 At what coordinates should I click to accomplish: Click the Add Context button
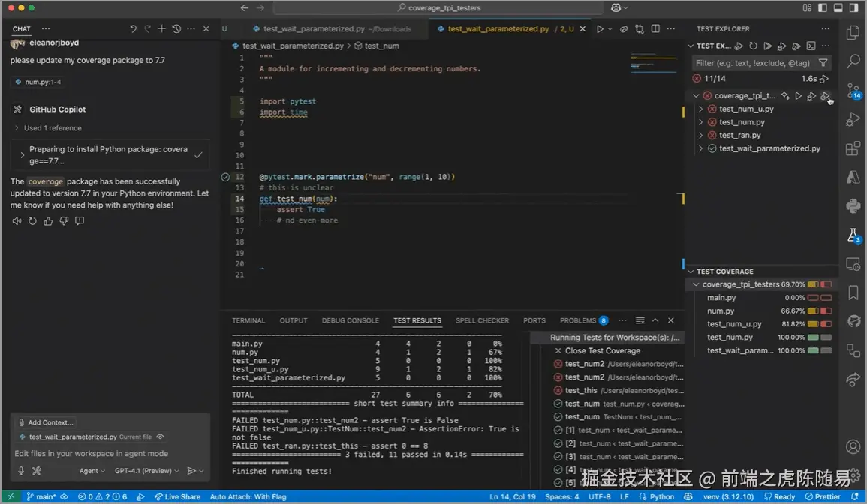pos(47,422)
